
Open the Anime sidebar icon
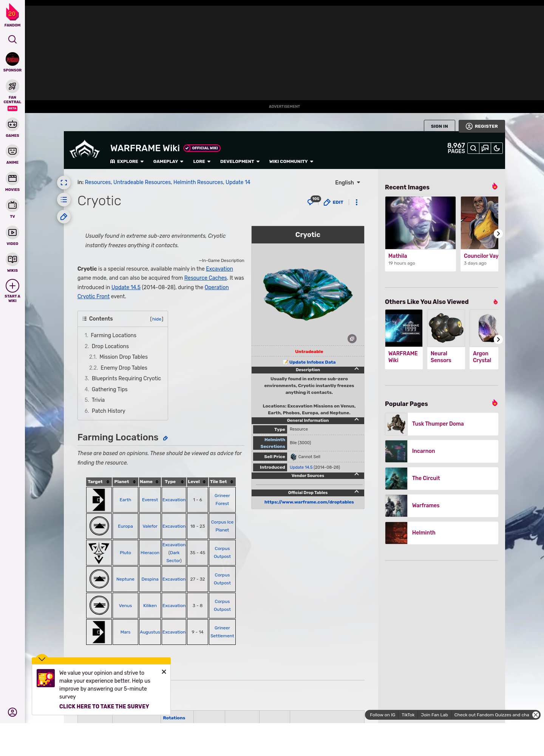pyautogui.click(x=12, y=151)
